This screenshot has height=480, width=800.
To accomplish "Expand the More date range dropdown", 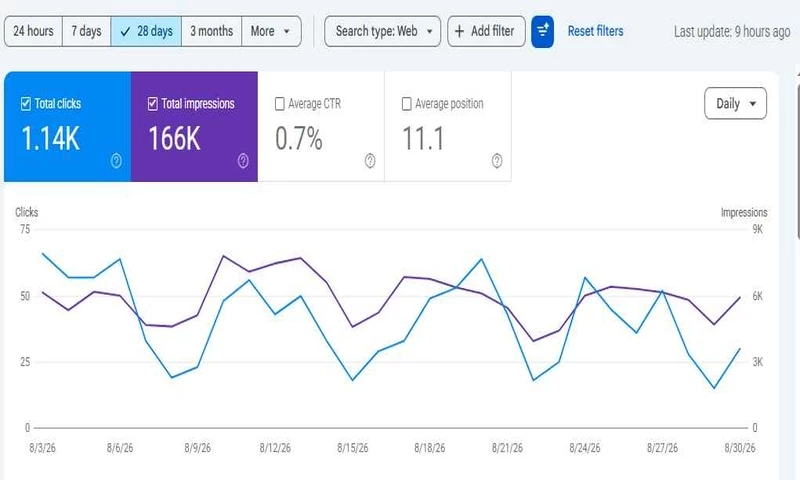I will coord(271,32).
